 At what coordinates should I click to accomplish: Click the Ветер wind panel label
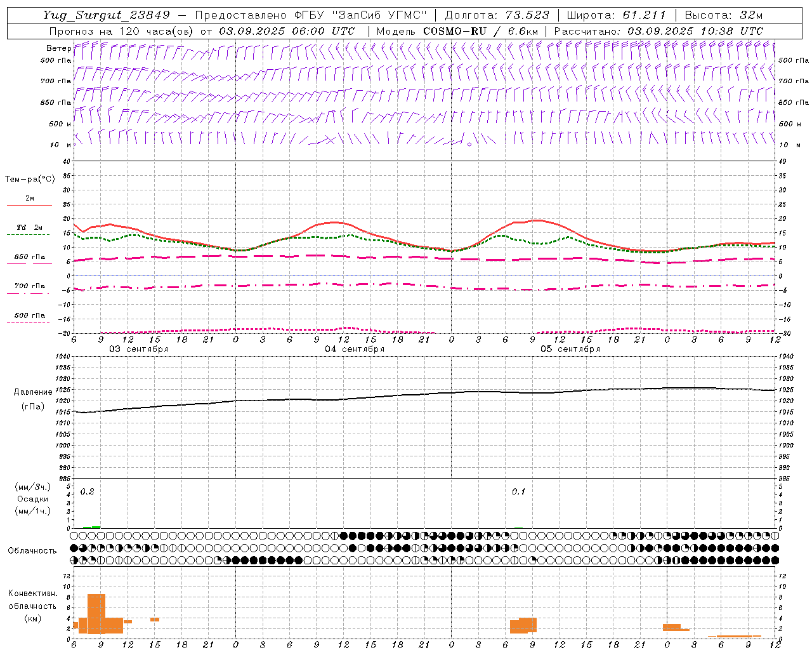tap(59, 48)
